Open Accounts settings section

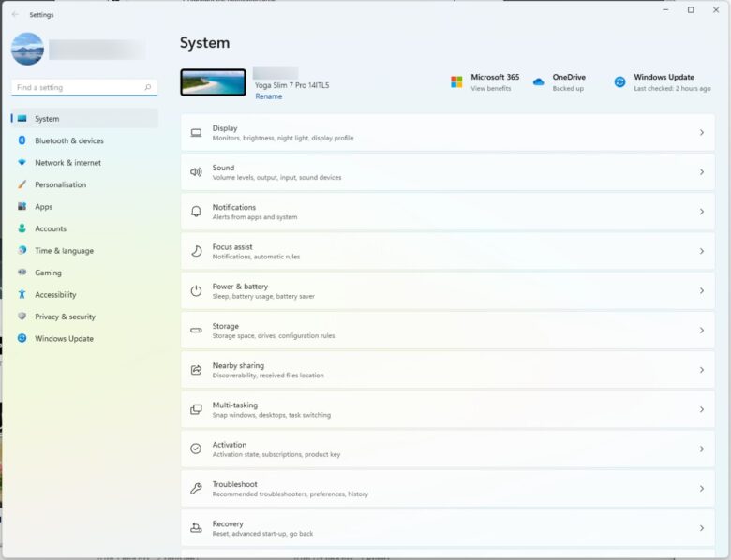click(x=85, y=228)
